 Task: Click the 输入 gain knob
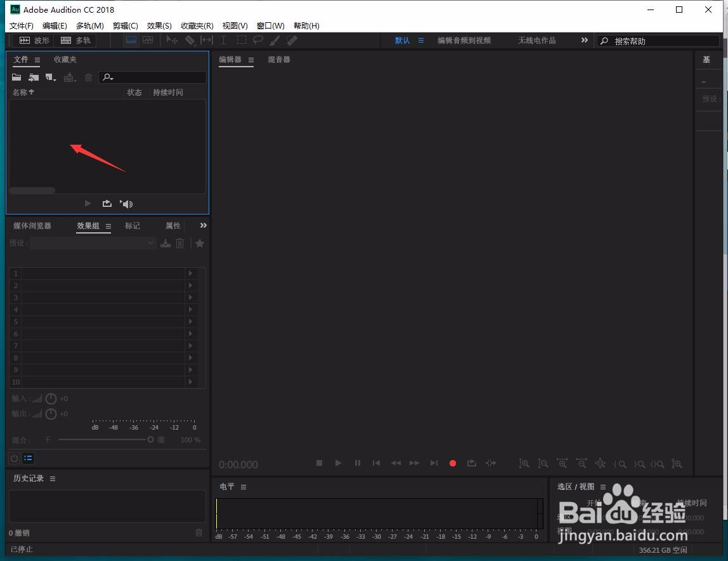coord(51,399)
